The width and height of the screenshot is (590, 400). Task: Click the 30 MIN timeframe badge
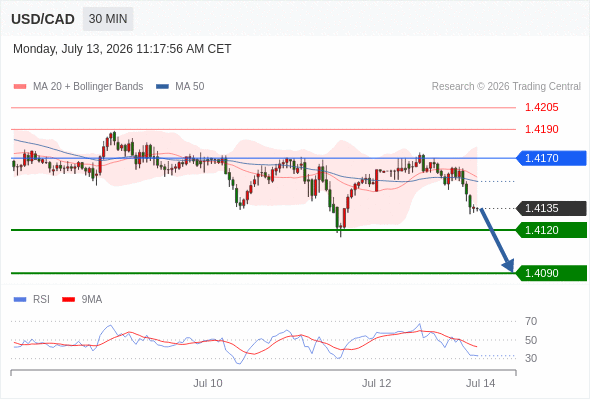click(x=108, y=19)
